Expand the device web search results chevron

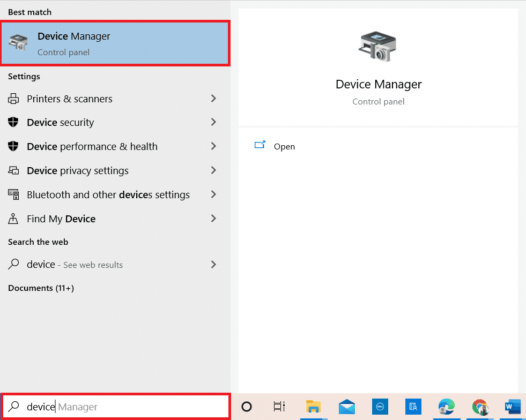(x=213, y=264)
